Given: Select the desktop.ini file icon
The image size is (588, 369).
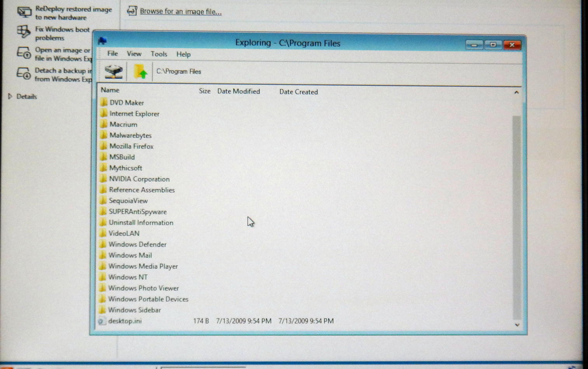Looking at the screenshot, I should click(102, 321).
